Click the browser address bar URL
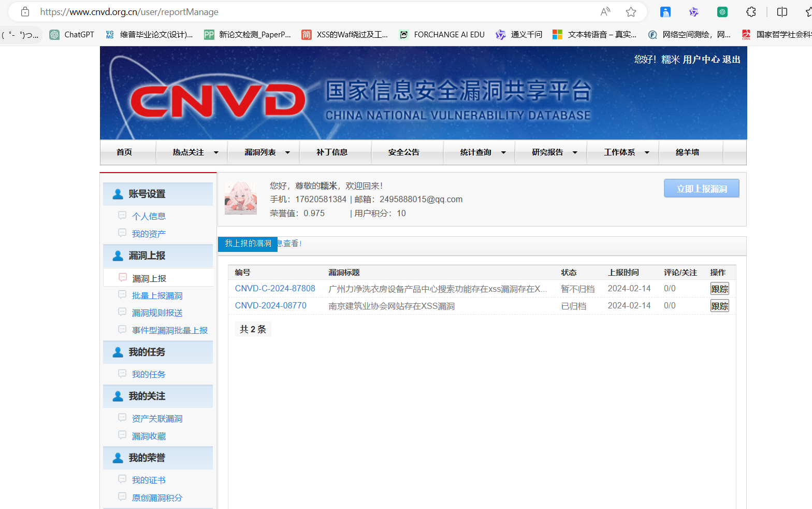Image resolution: width=812 pixels, height=509 pixels. tap(129, 11)
